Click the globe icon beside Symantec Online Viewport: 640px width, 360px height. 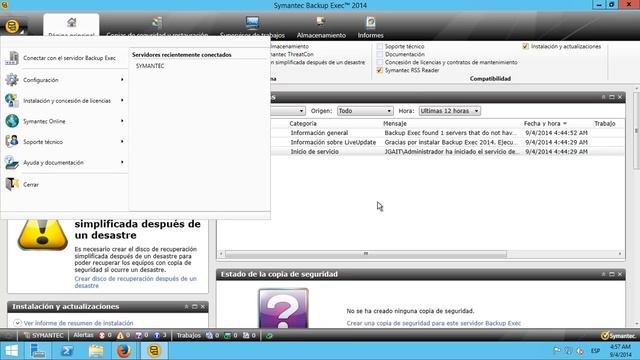tap(12, 121)
